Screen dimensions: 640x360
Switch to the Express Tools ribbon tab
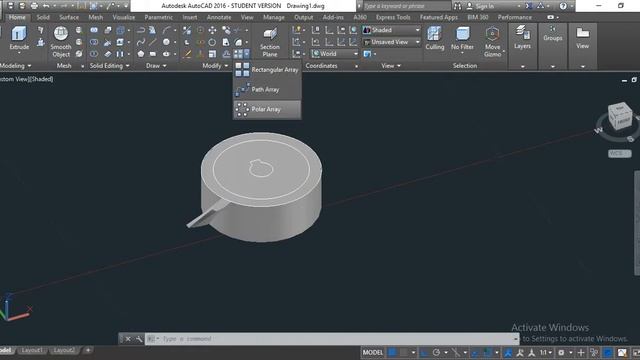tap(393, 17)
